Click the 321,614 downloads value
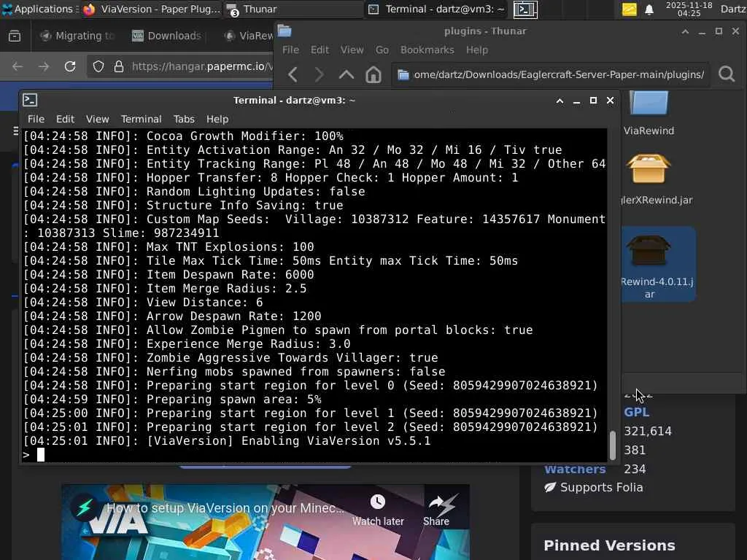The image size is (747, 560). tap(648, 432)
